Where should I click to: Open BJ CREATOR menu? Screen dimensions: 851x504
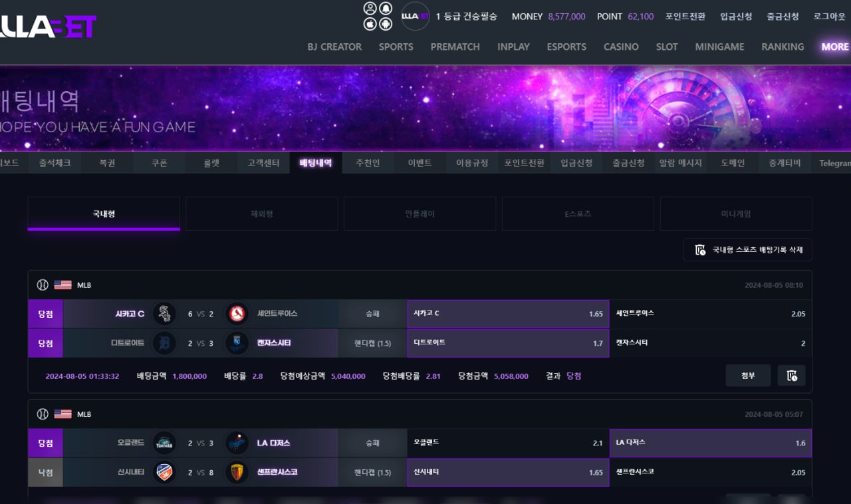pos(334,47)
